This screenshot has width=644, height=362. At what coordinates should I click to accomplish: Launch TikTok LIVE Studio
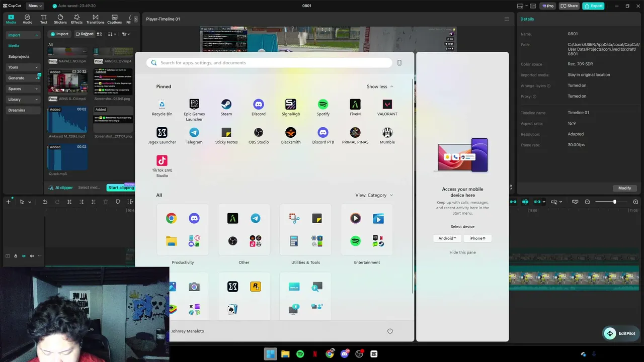(x=162, y=166)
